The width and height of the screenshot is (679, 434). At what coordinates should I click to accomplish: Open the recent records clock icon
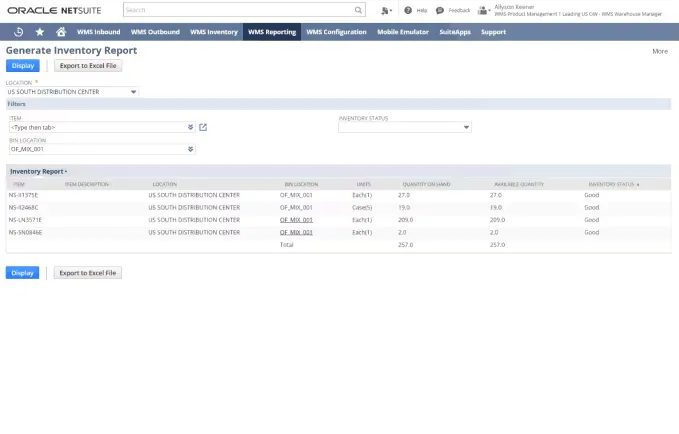[19, 32]
